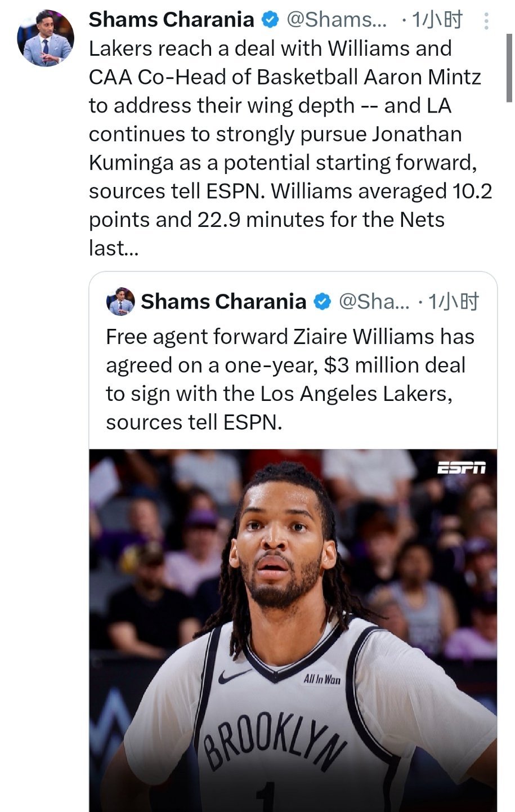Click the top tweet's @Shams... handle
Screen dimensions: 515x812
[x=337, y=20]
